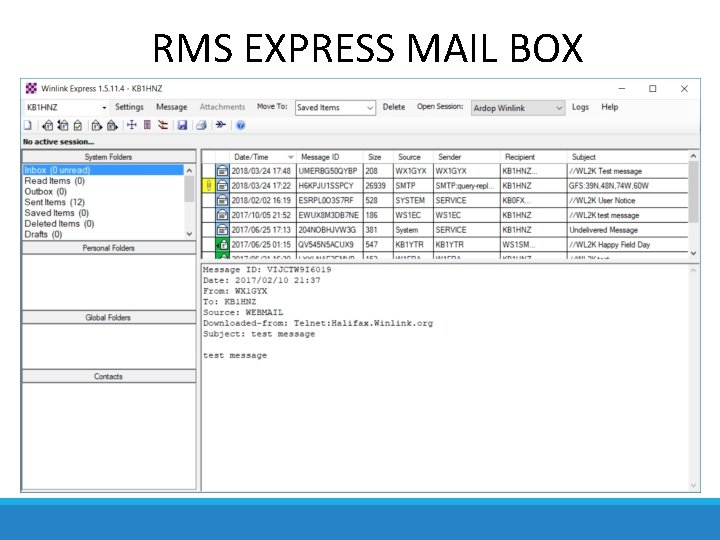This screenshot has width=720, height=540.
Task: Click the blue four-way arrows move icon
Action: [x=132, y=125]
